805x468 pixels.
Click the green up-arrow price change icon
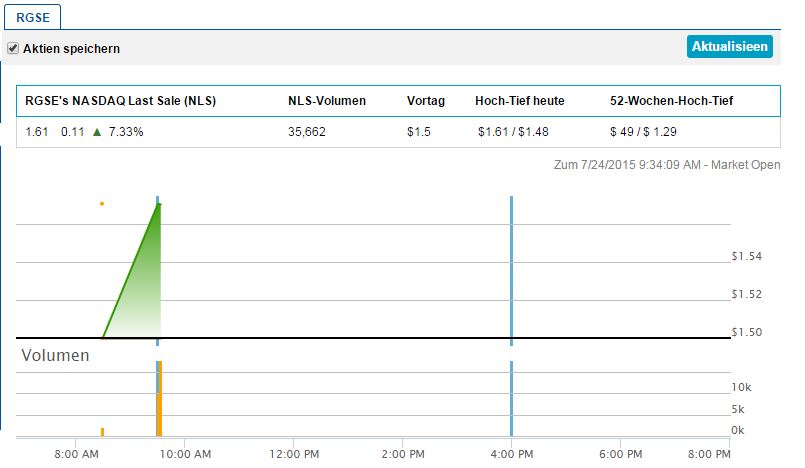click(96, 131)
